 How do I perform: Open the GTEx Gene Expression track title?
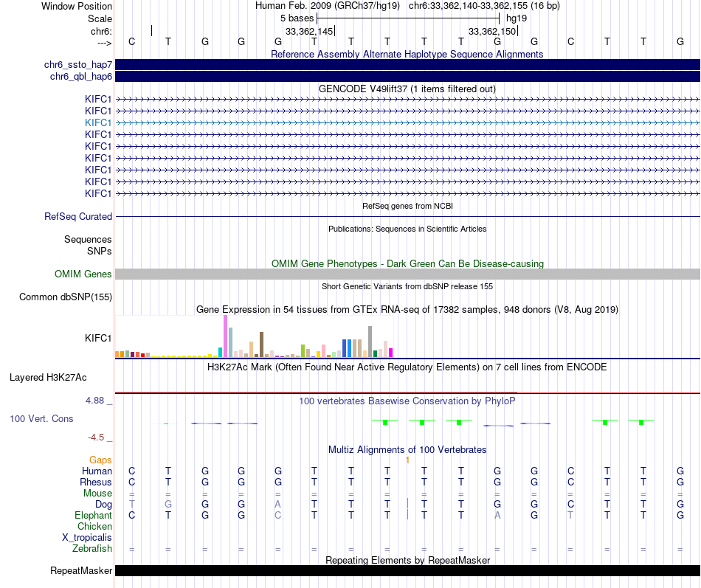click(407, 309)
